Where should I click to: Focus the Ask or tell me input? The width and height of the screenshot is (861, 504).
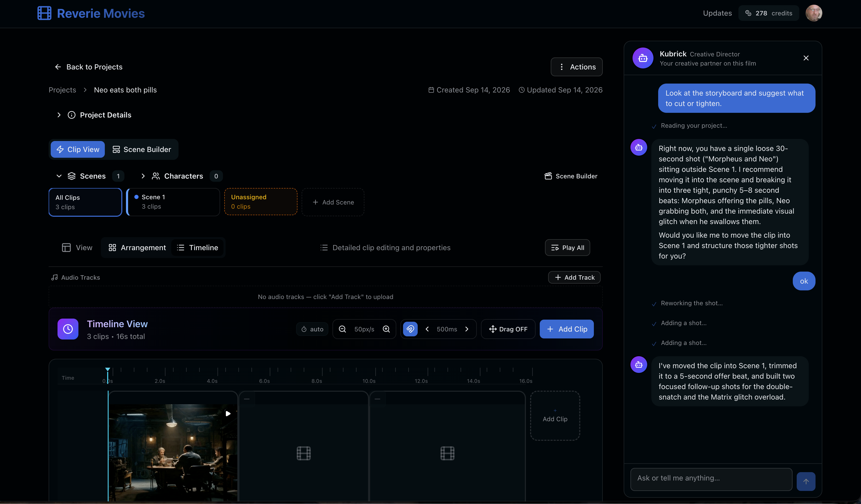click(x=711, y=479)
